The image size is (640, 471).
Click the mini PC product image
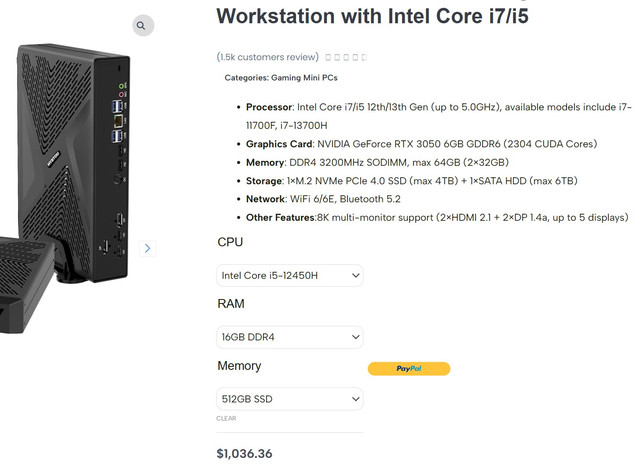coord(65,188)
